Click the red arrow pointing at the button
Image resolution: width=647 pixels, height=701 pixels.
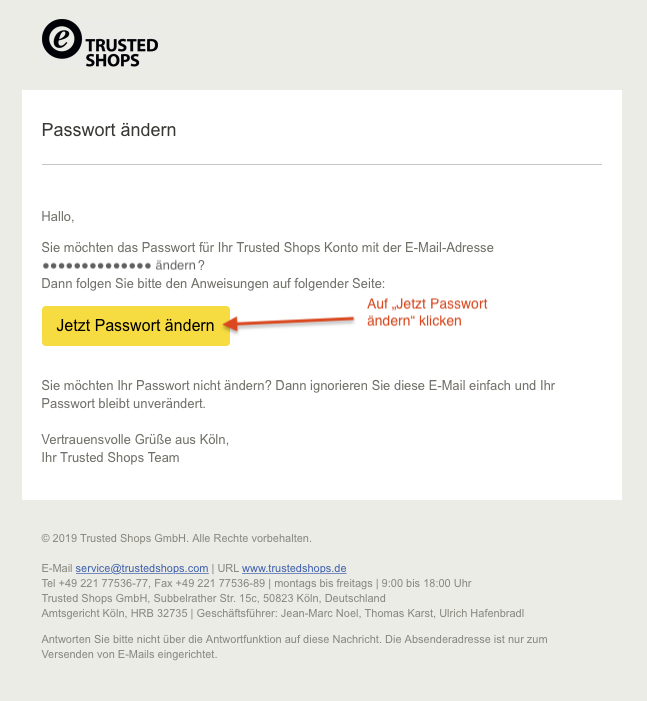tap(290, 322)
